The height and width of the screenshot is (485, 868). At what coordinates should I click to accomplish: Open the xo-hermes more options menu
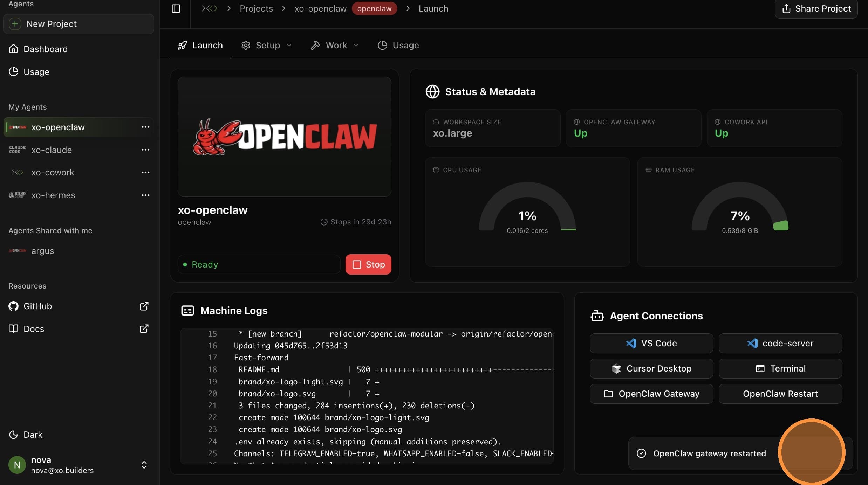coord(145,195)
